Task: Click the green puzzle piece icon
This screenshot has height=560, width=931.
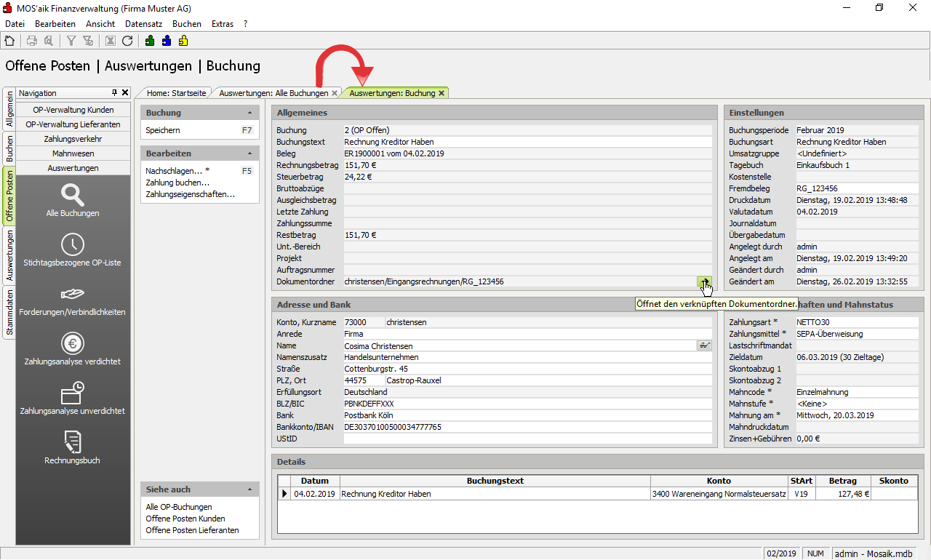Action: (x=150, y=41)
